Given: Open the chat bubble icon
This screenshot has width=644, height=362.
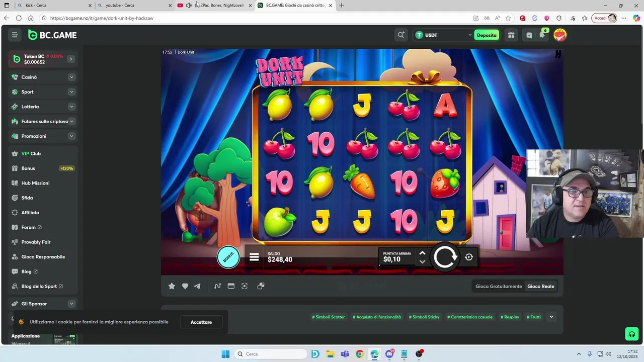Looking at the screenshot, I should pyautogui.click(x=529, y=35).
